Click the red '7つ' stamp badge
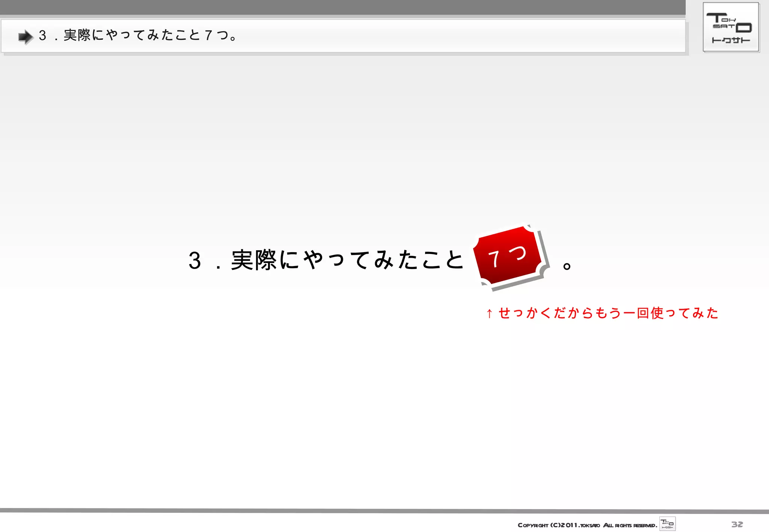 pos(511,257)
